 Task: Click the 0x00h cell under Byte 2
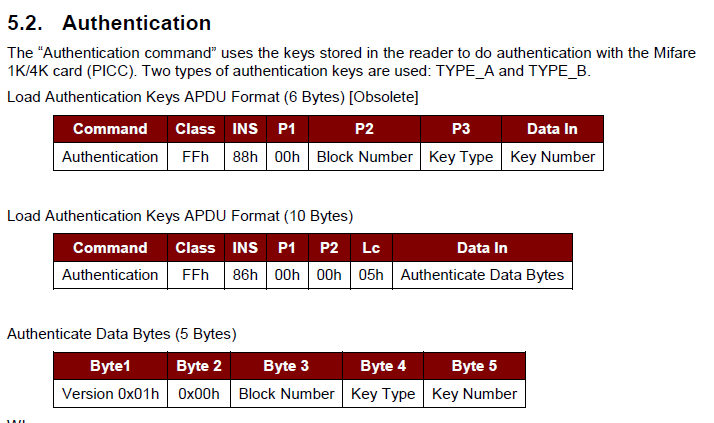(199, 393)
